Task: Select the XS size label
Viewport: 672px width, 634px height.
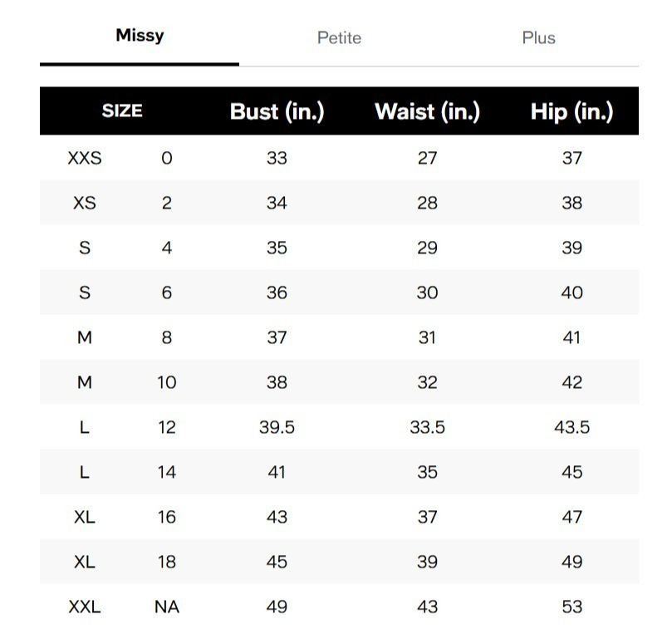Action: tap(85, 203)
